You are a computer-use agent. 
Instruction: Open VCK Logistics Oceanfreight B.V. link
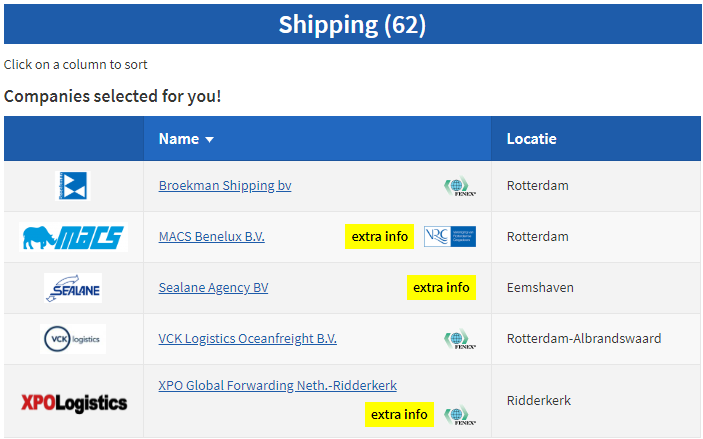coord(247,339)
